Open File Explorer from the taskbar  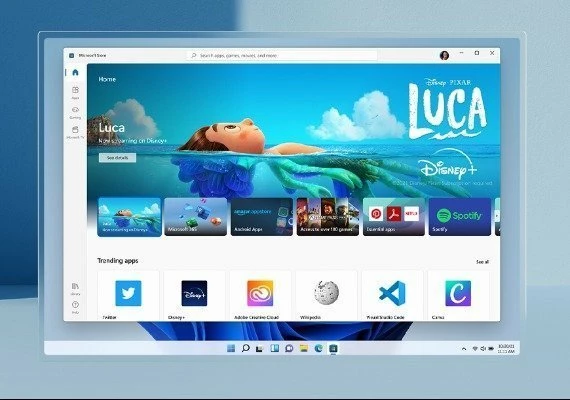click(304, 348)
